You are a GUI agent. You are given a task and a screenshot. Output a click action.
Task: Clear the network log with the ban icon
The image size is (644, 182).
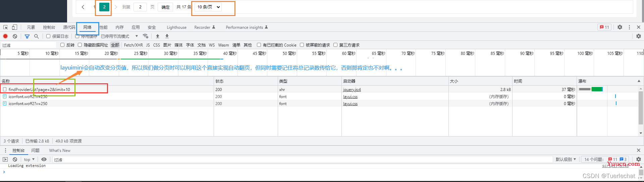pos(15,36)
